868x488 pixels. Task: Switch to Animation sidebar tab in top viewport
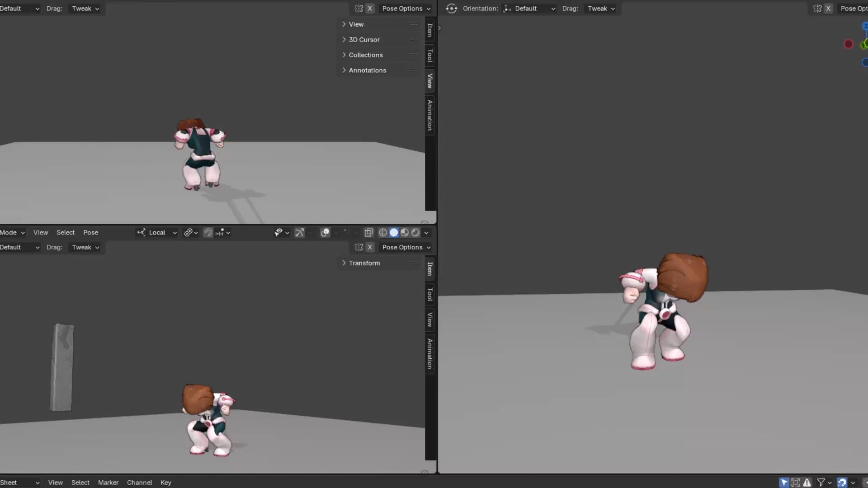430,115
